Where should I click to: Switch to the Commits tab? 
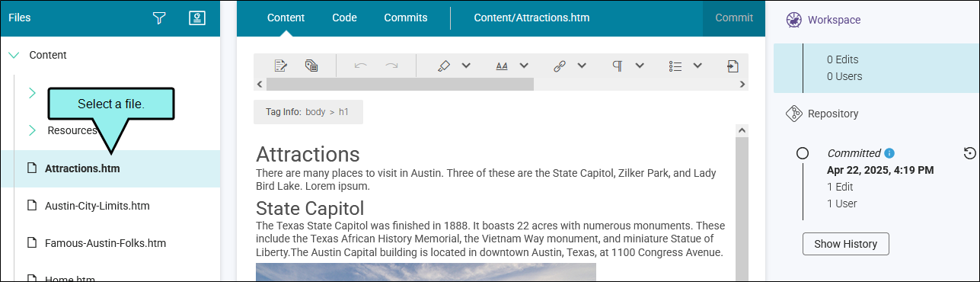click(x=406, y=18)
